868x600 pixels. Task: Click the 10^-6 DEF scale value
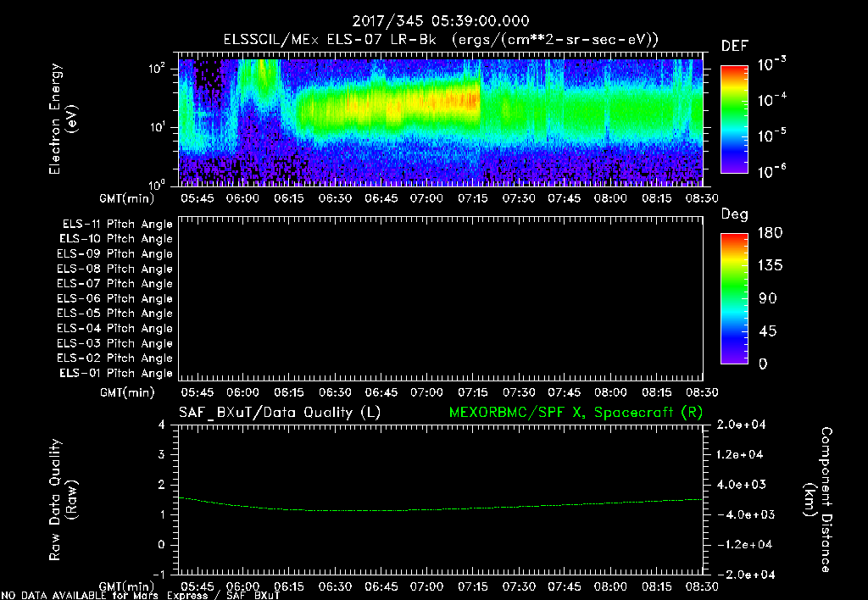point(772,171)
